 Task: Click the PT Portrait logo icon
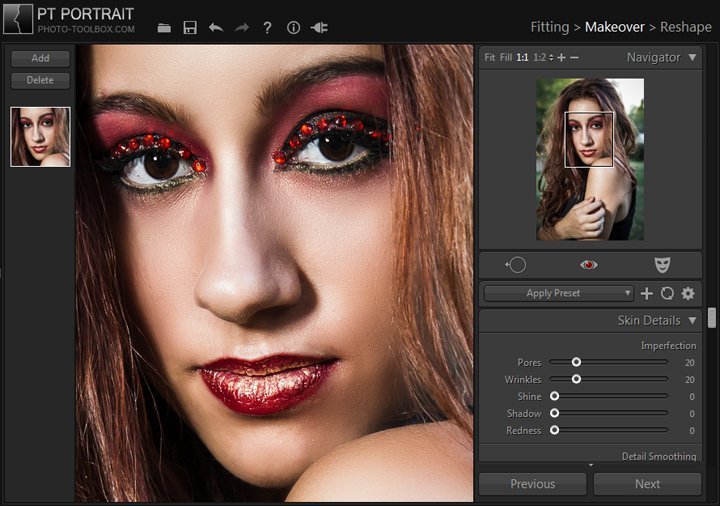click(x=18, y=19)
